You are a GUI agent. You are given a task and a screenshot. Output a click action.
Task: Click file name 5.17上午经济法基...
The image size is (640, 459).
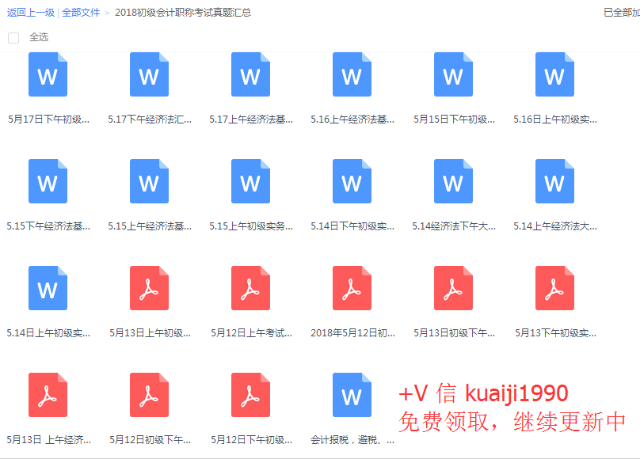[x=251, y=120]
